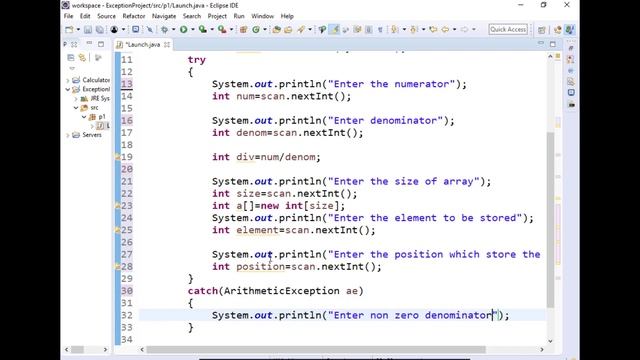
Task: Open the Debug configurations dropdown arrow
Action: pos(173,29)
